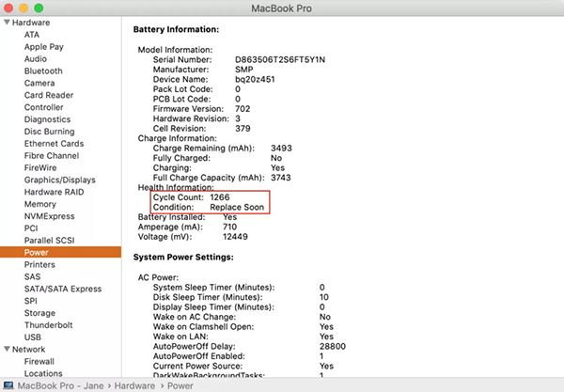The width and height of the screenshot is (564, 392).
Task: Click the manufacturer value SMP
Action: 243,70
